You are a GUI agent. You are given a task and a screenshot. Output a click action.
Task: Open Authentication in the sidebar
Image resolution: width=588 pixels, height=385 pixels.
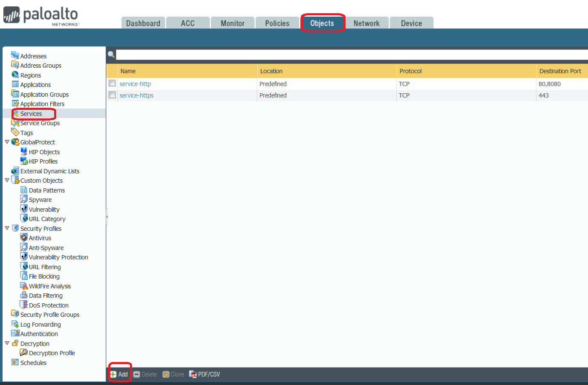(x=39, y=334)
